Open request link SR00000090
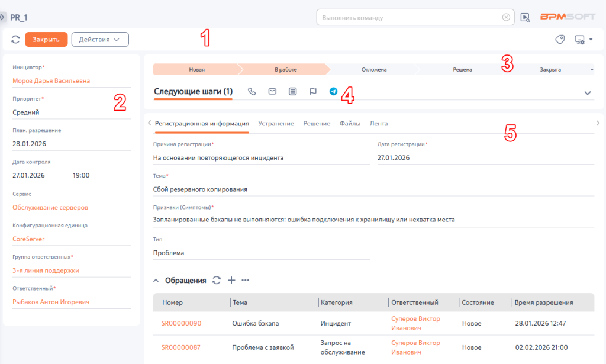Viewport: 606px width, 364px height. coord(181,324)
